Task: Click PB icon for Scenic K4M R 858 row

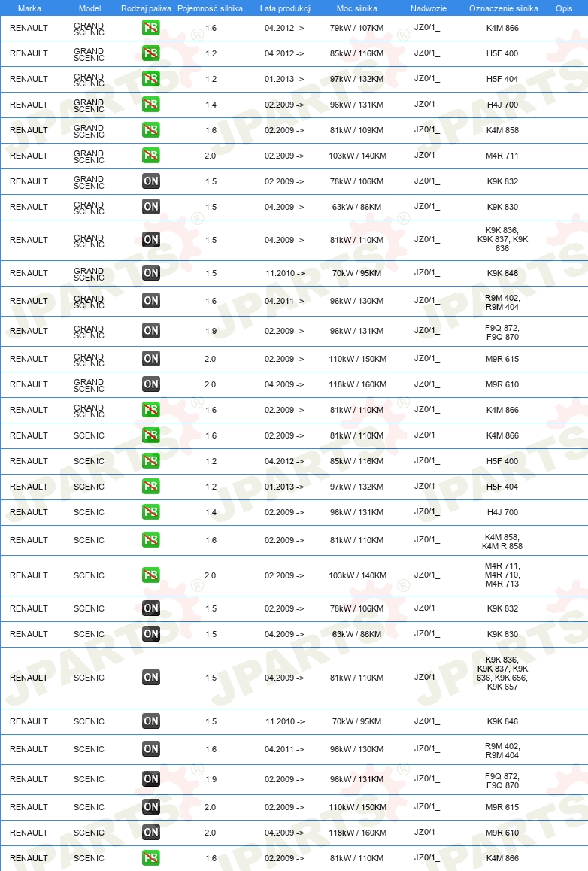Action: click(150, 539)
